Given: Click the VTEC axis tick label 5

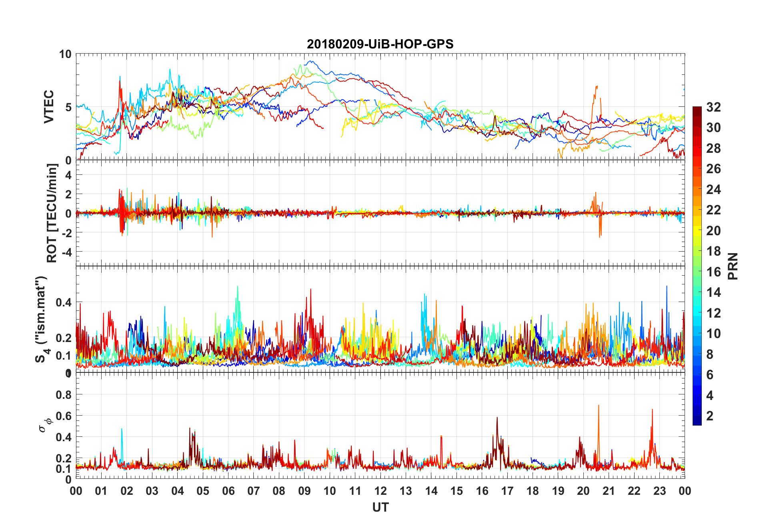Looking at the screenshot, I should (68, 107).
